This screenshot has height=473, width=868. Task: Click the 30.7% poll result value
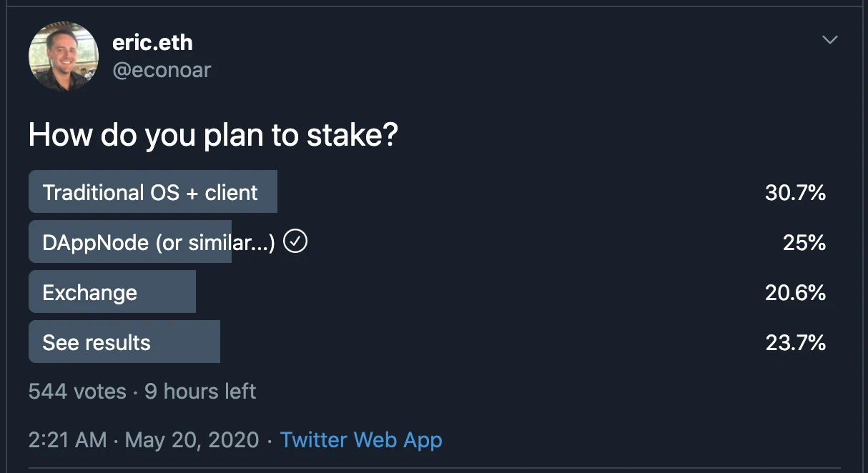795,192
